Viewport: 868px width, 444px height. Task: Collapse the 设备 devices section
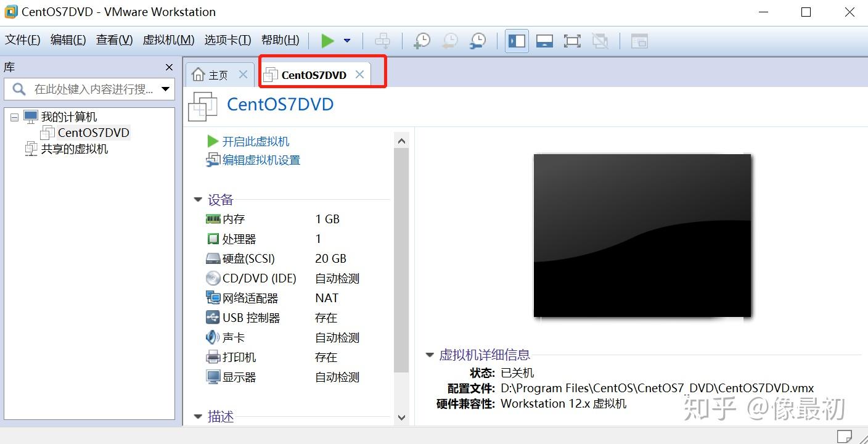click(198, 200)
